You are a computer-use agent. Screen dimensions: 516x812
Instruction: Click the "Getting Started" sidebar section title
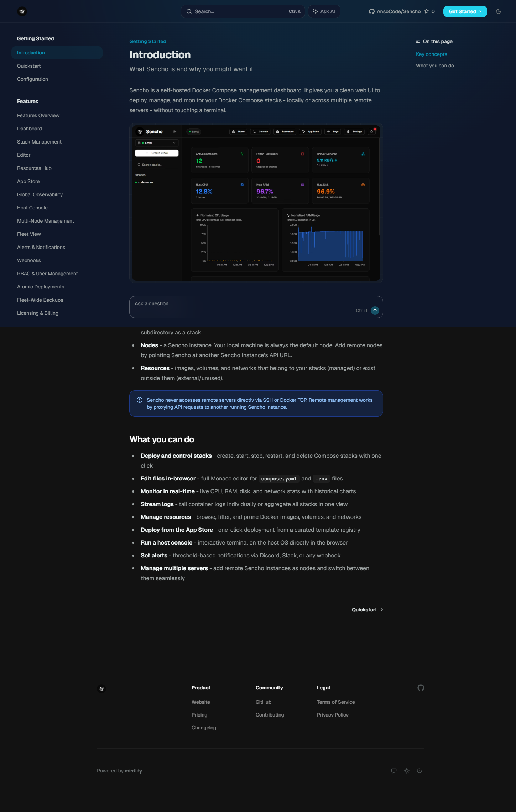(36, 38)
